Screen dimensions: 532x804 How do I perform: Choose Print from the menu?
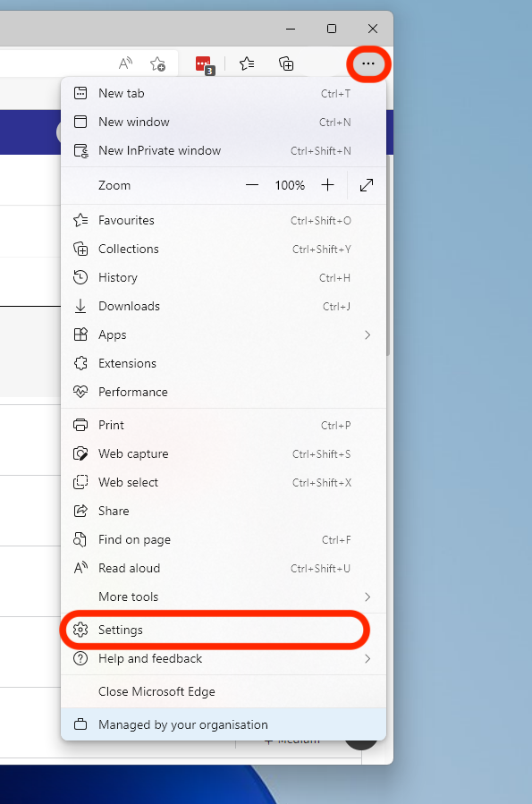(224, 425)
